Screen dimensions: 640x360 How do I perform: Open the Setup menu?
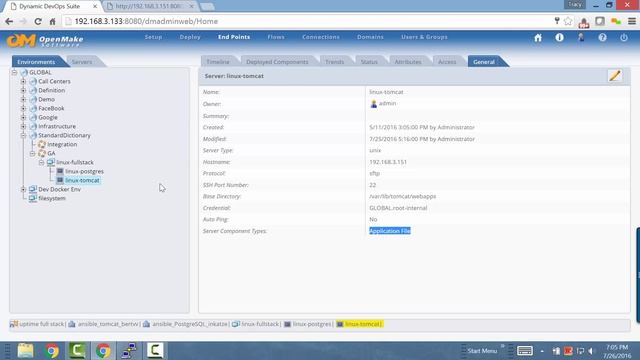tap(153, 37)
